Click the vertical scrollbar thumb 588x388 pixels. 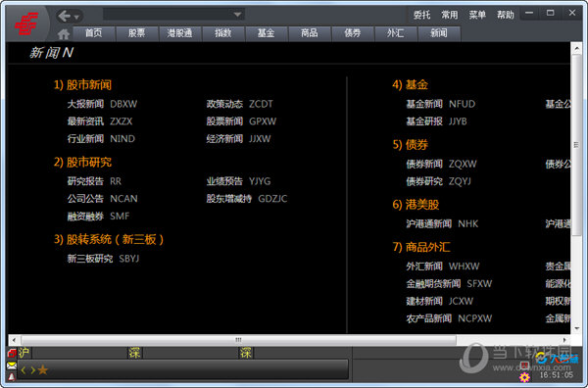(576, 145)
